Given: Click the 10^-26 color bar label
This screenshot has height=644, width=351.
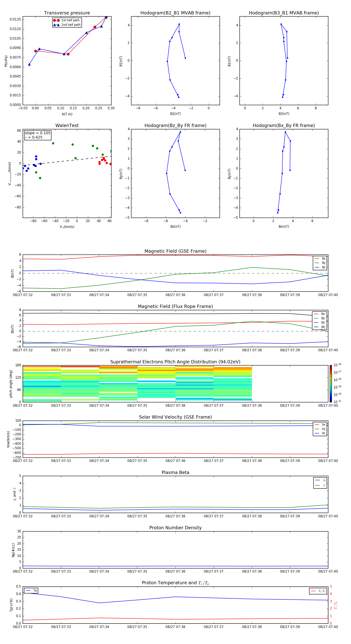Looking at the screenshot, I should (x=337, y=365).
